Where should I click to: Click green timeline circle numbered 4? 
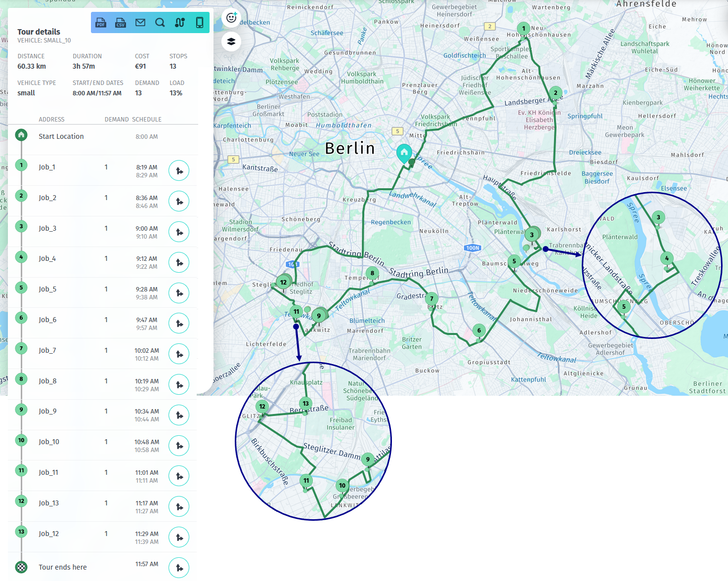[21, 257]
